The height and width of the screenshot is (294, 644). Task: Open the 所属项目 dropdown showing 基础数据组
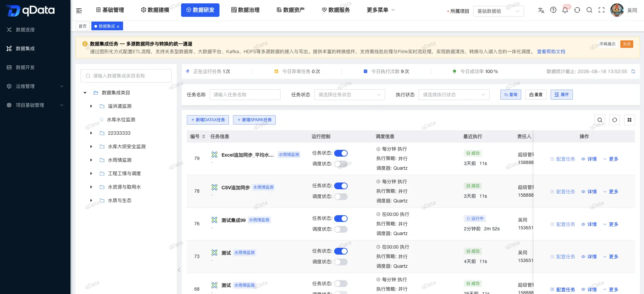coord(499,11)
